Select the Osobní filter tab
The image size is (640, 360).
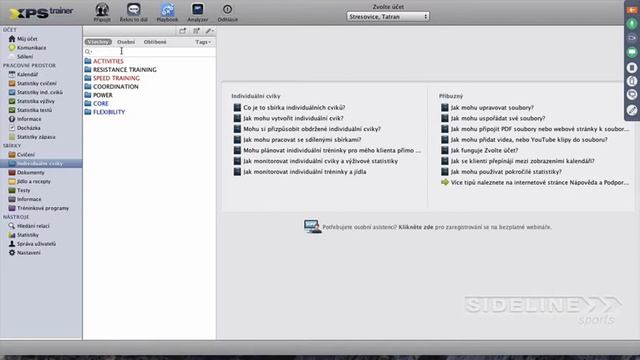126,42
